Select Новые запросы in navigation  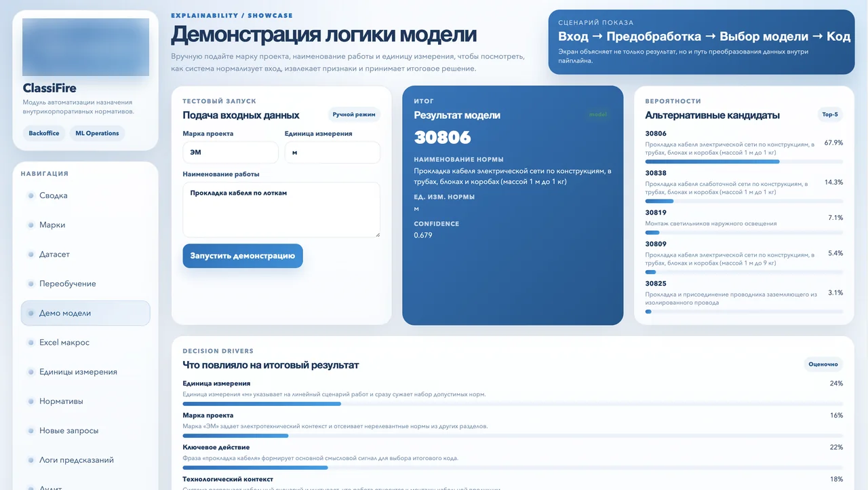(85, 431)
